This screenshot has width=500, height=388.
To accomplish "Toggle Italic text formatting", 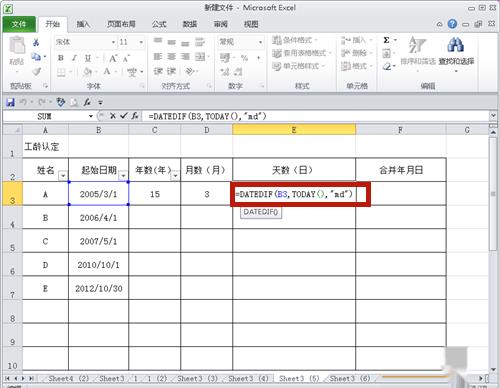I will [x=74, y=58].
